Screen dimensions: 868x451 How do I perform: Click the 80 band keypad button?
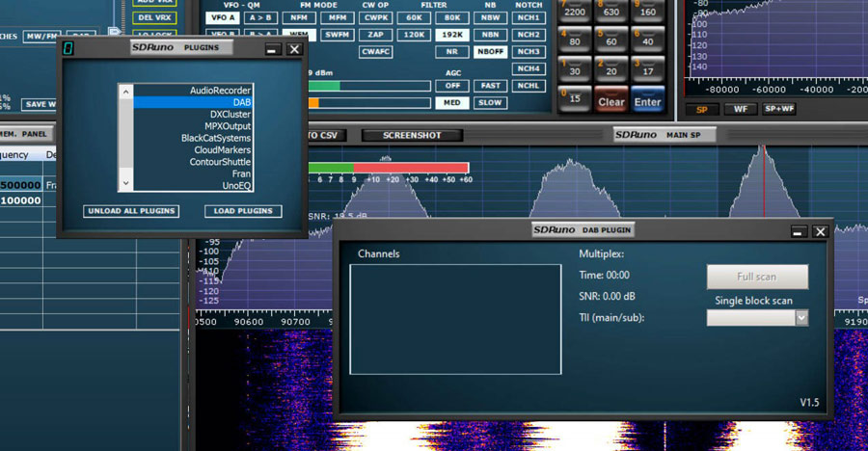pyautogui.click(x=575, y=40)
